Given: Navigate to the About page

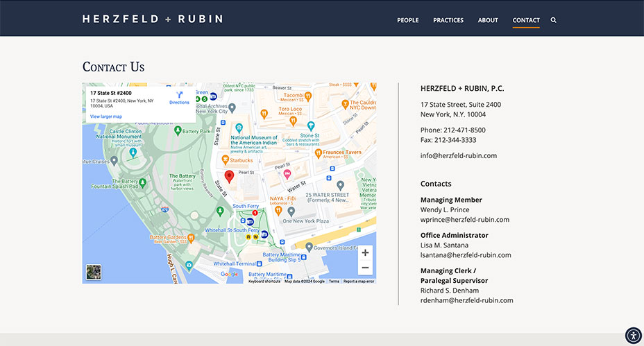Looking at the screenshot, I should click(x=488, y=20).
